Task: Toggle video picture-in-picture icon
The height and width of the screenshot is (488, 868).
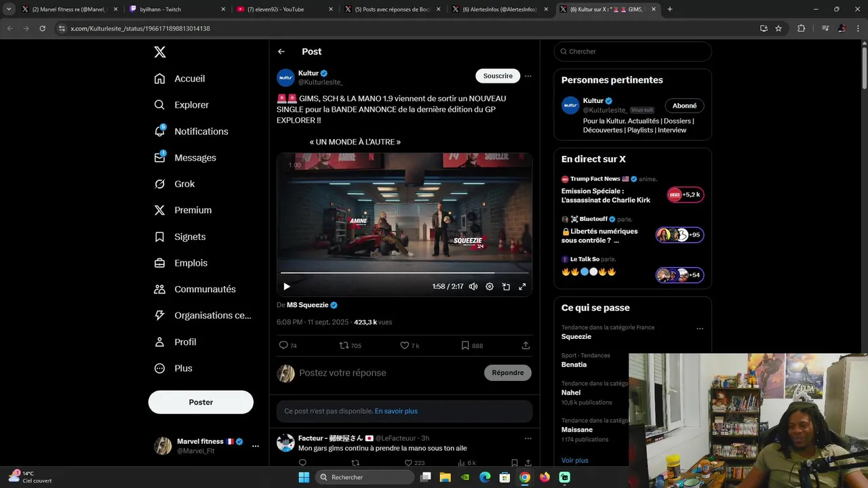Action: click(x=506, y=287)
